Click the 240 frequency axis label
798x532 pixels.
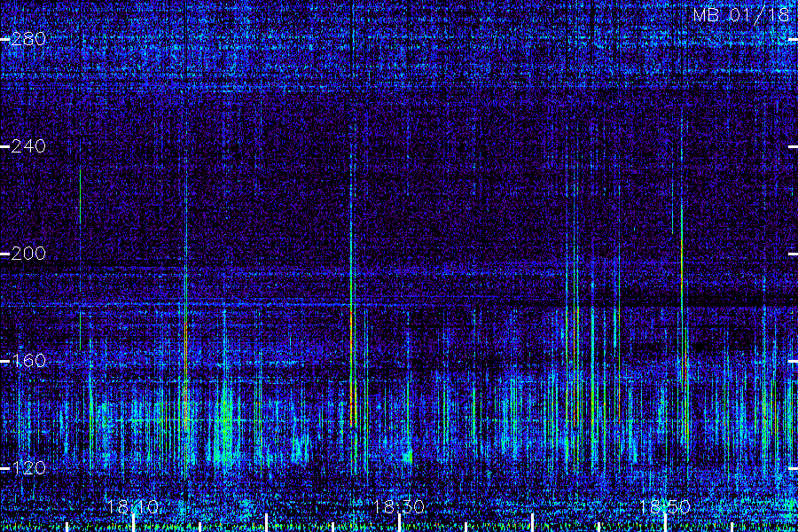coord(28,146)
